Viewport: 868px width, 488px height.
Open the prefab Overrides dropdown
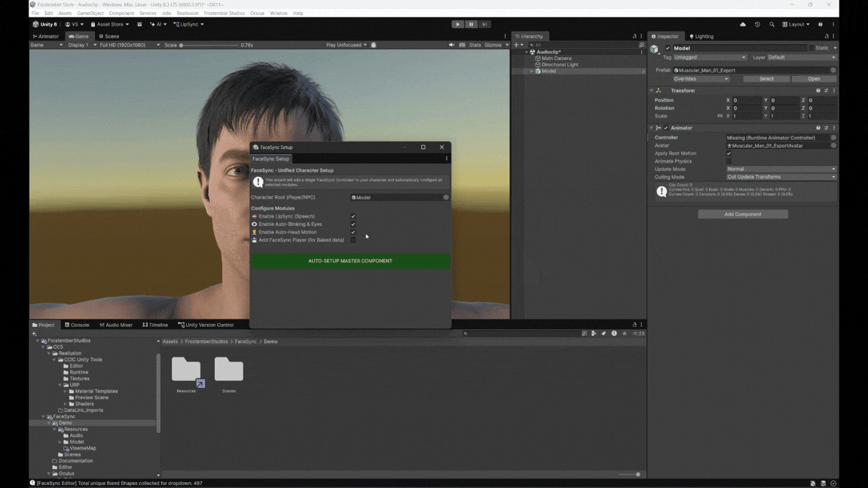[701, 78]
